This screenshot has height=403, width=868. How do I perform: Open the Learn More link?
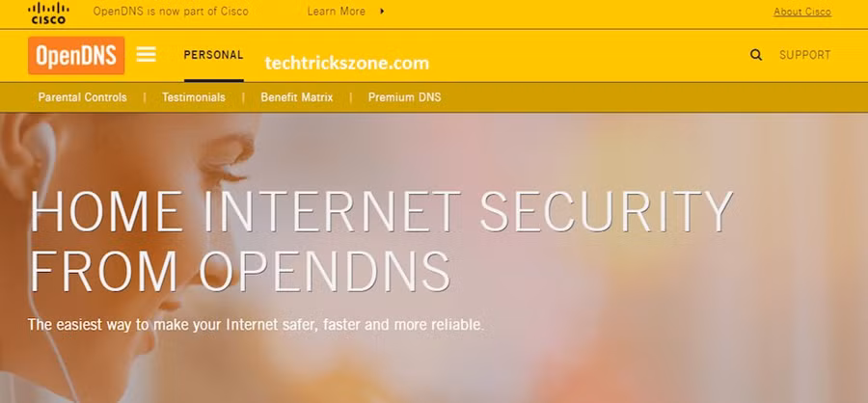(336, 11)
